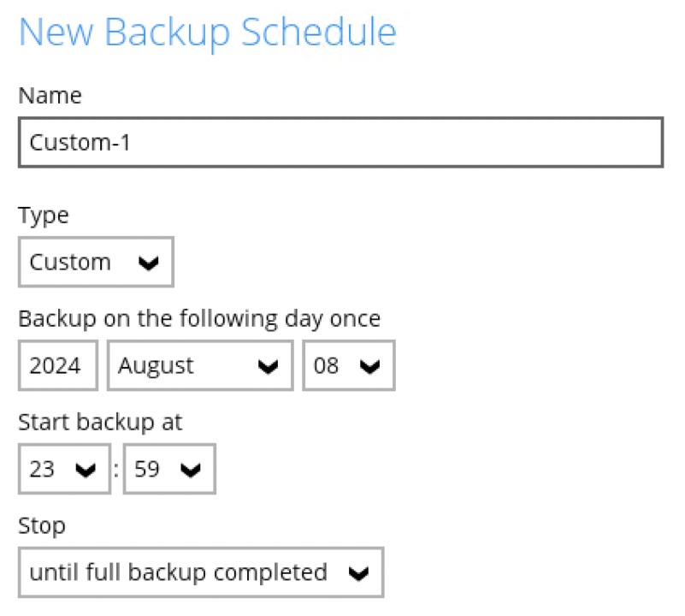Click the Backup on the following day label

pos(199,318)
